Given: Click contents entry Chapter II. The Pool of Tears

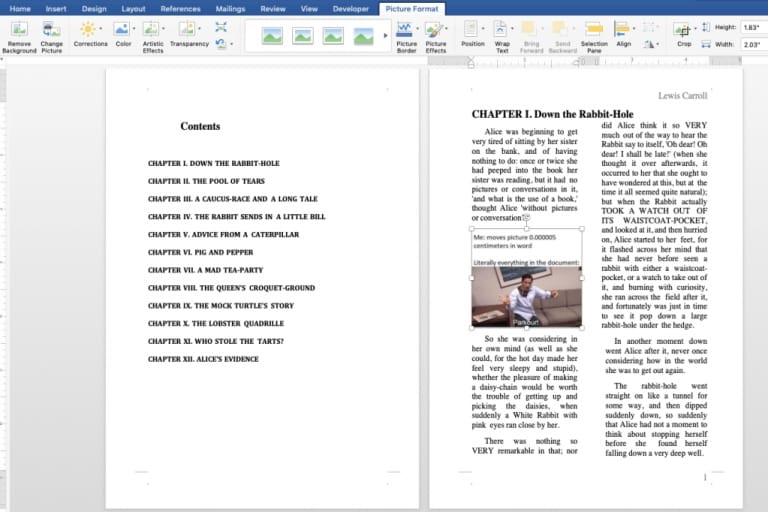Looking at the screenshot, I should (x=206, y=181).
